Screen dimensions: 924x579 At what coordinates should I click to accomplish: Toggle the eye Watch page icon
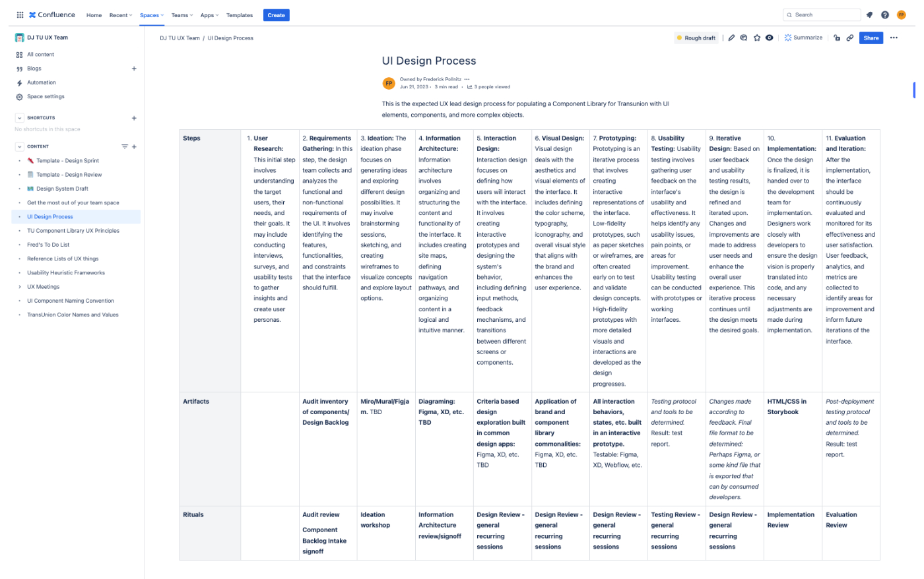point(770,38)
